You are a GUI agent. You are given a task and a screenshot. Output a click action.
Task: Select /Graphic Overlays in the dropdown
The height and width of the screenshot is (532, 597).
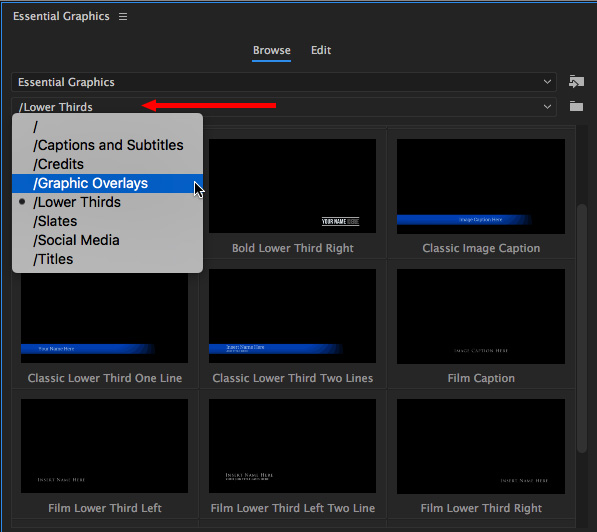coord(107,183)
